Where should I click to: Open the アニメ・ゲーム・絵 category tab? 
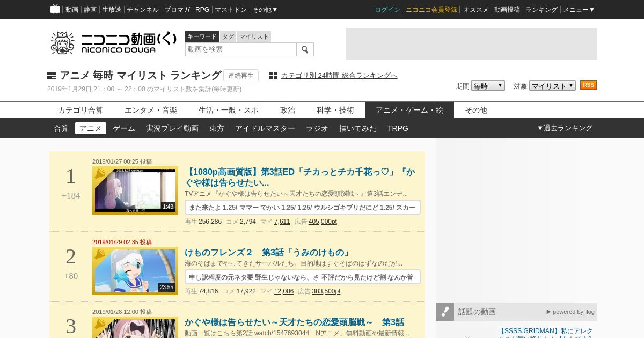tap(409, 110)
